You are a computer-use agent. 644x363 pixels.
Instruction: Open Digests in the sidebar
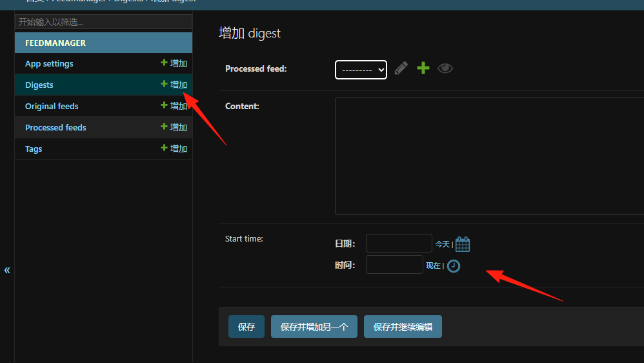pos(39,85)
